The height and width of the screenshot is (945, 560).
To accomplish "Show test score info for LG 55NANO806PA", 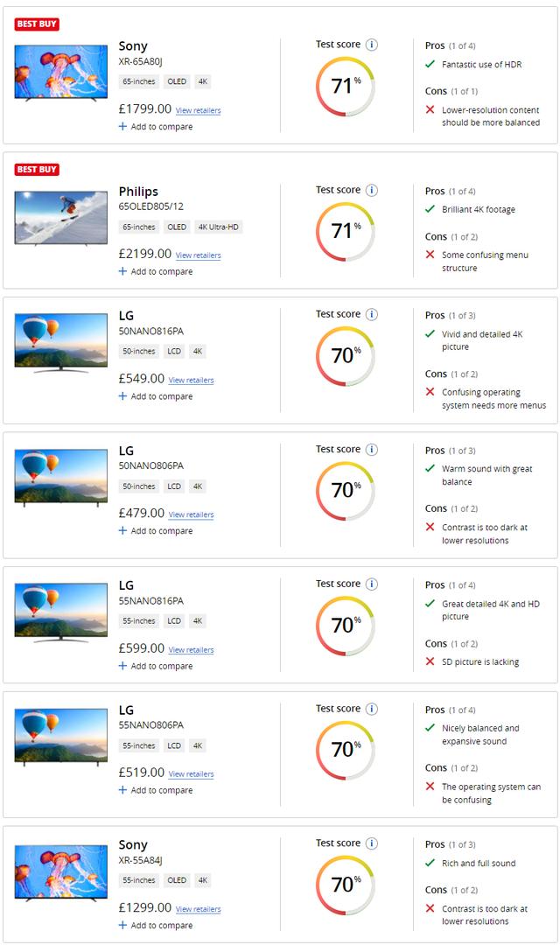I will click(x=372, y=709).
